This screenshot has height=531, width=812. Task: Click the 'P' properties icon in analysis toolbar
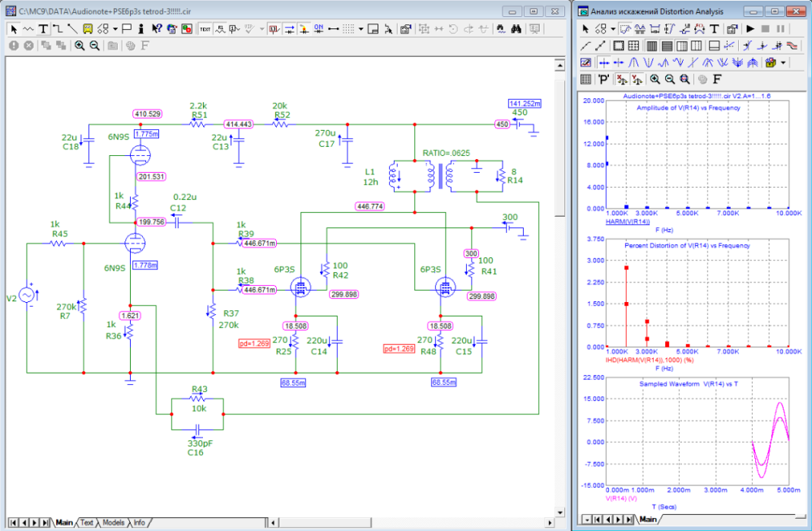[603, 79]
